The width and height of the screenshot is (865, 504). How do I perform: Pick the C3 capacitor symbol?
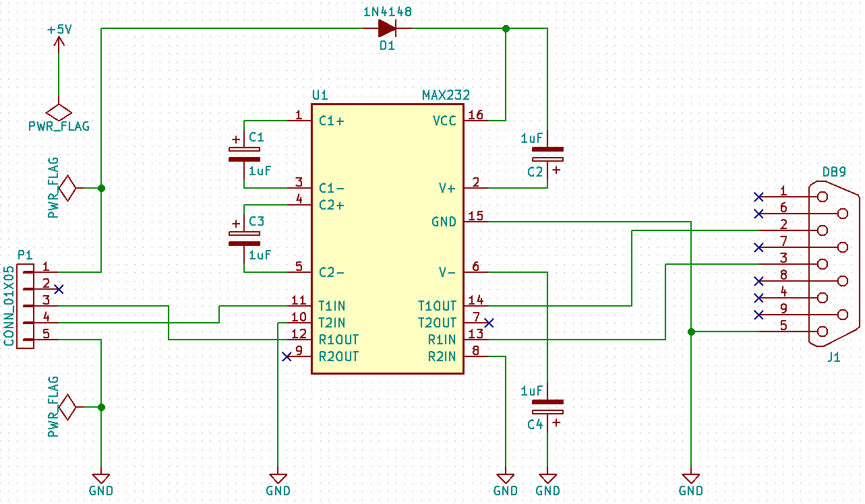[x=243, y=238]
